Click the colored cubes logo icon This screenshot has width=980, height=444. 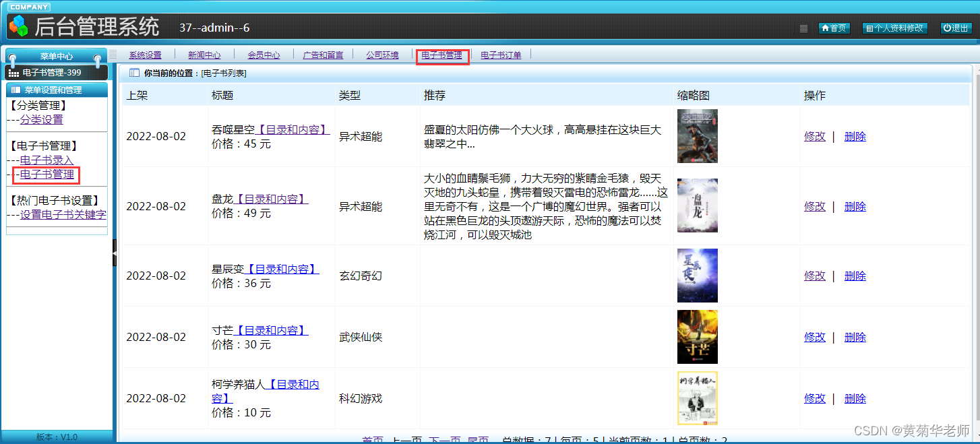[18, 26]
